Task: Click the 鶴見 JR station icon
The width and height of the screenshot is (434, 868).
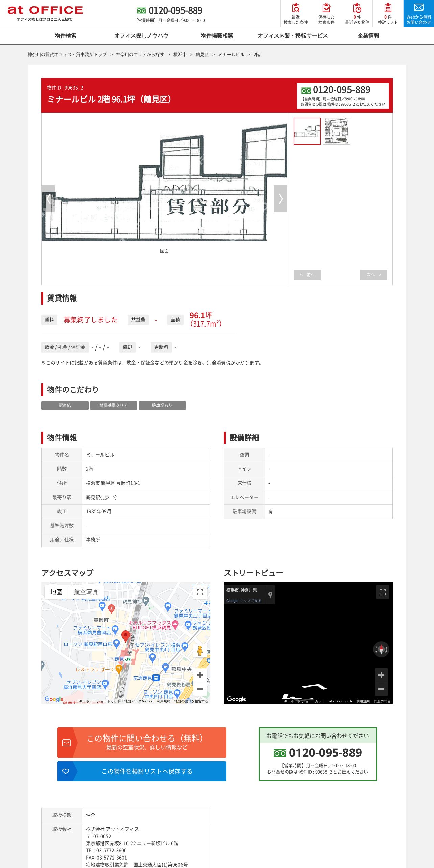Action: (x=128, y=659)
